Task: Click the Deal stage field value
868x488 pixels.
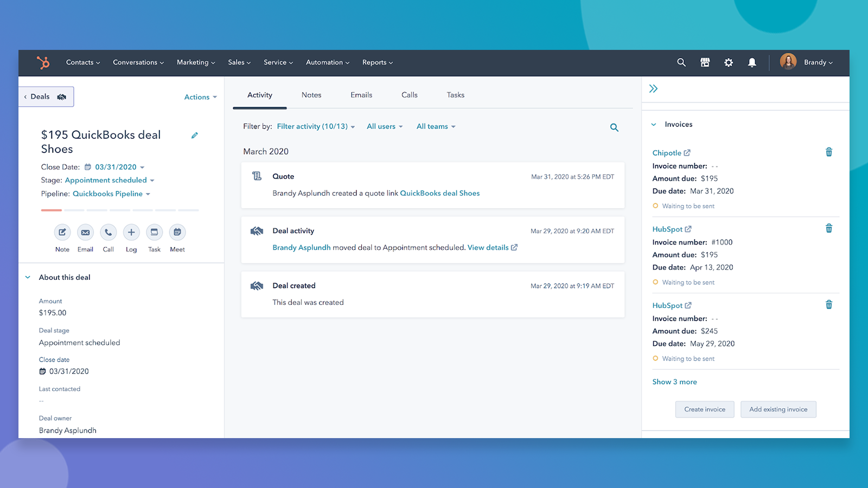Action: click(80, 343)
